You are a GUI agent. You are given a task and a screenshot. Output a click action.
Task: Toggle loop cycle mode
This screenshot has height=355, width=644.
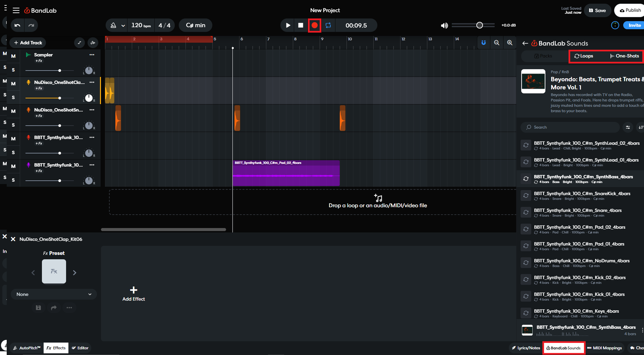(328, 25)
